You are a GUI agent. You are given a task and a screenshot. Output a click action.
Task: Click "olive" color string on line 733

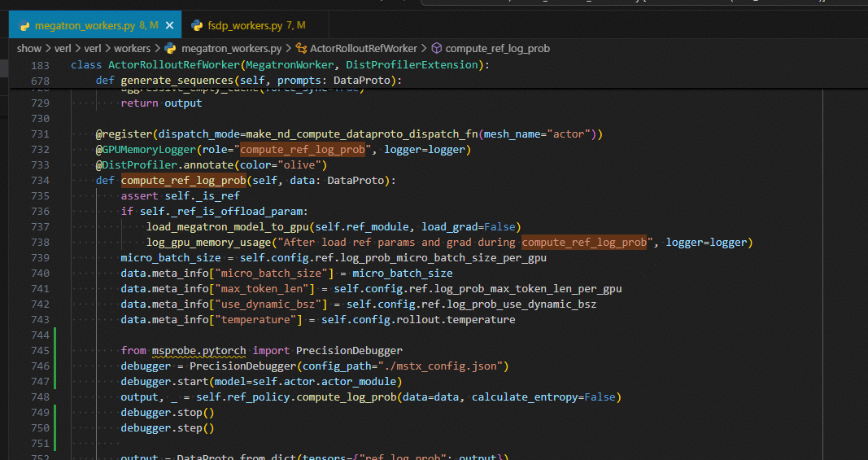299,164
